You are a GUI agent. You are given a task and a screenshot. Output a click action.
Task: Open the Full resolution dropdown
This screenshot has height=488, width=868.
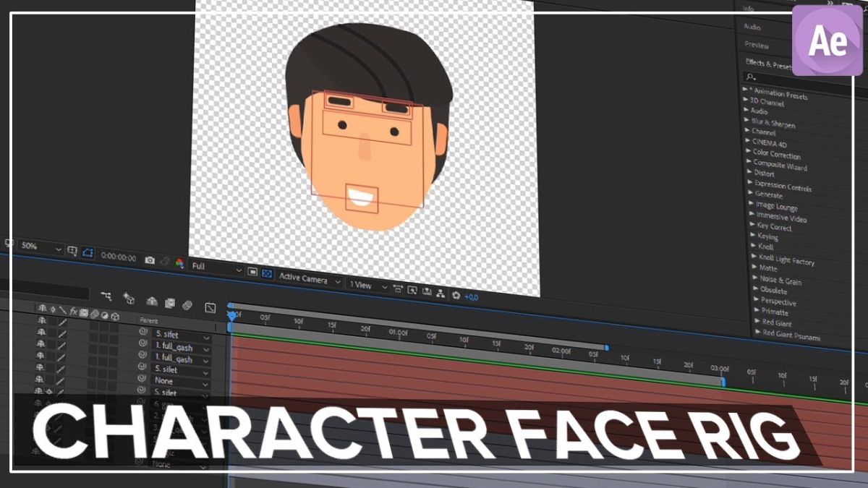click(216, 267)
